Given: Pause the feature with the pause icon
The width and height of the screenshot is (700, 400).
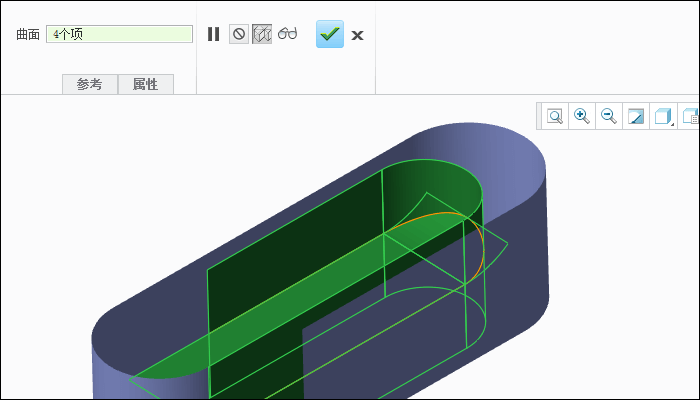Looking at the screenshot, I should (x=213, y=34).
